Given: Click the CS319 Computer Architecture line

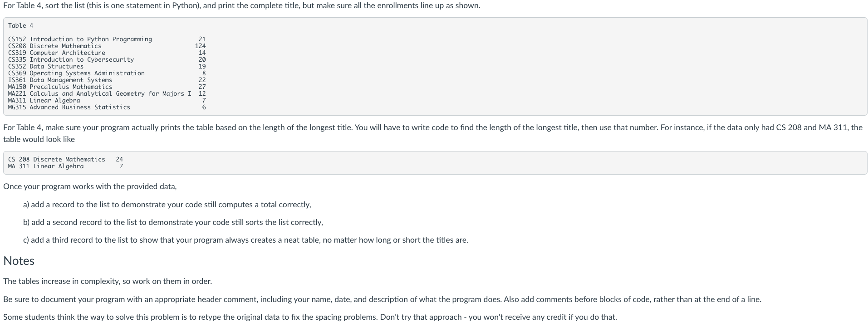Looking at the screenshot, I should (57, 53).
